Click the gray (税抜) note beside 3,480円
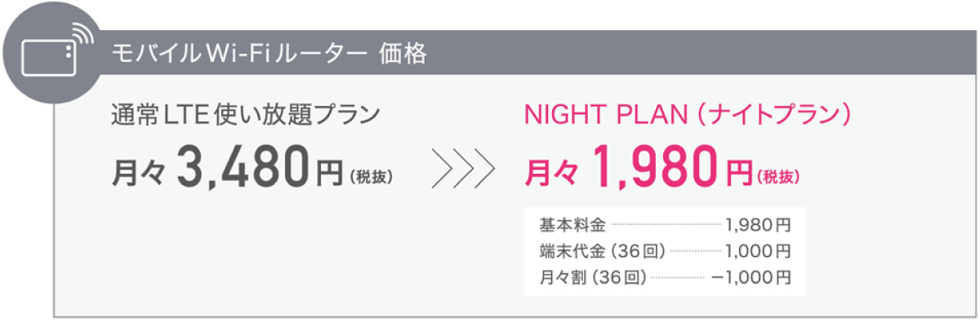Viewport: 980px width, 327px height. 371,175
